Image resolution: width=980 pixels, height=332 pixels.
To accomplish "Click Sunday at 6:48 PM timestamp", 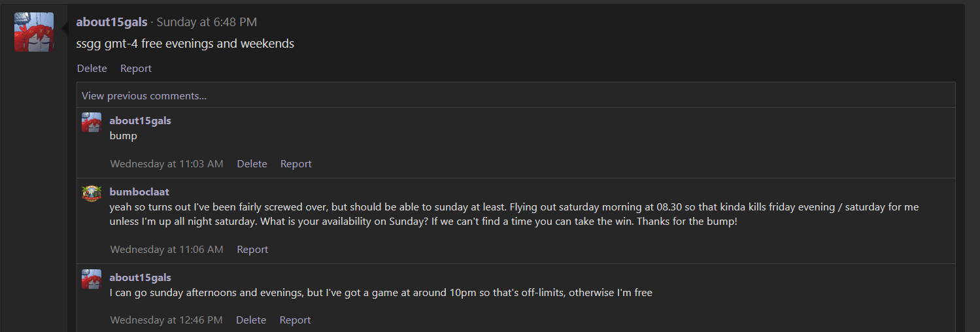I will [207, 22].
